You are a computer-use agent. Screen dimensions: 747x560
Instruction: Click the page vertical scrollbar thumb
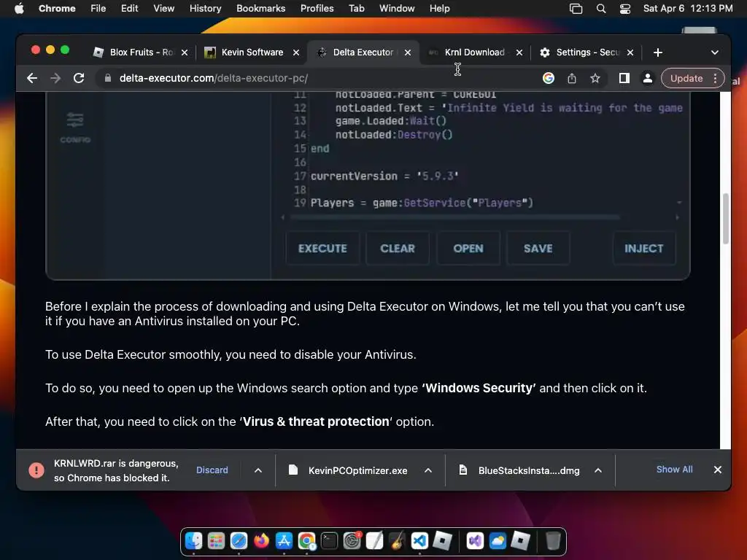point(726,219)
